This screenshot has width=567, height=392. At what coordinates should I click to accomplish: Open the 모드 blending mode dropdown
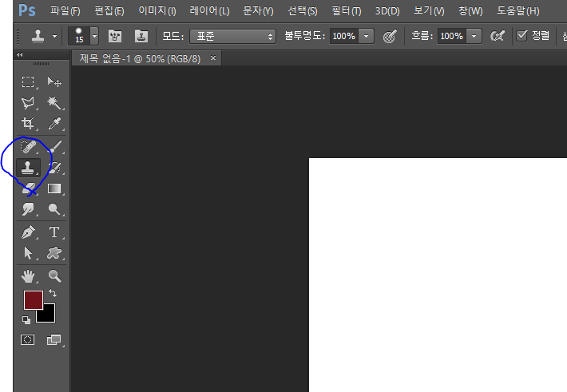point(232,36)
